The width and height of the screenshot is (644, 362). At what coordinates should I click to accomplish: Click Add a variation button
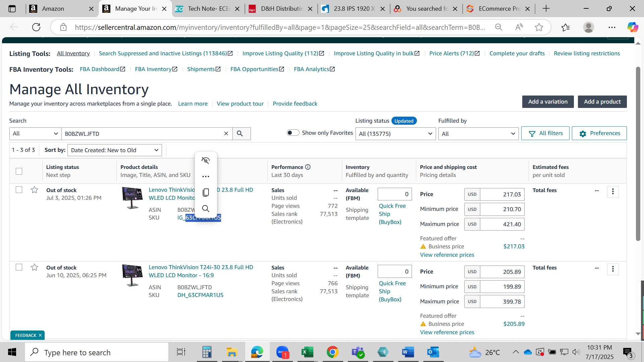(548, 102)
